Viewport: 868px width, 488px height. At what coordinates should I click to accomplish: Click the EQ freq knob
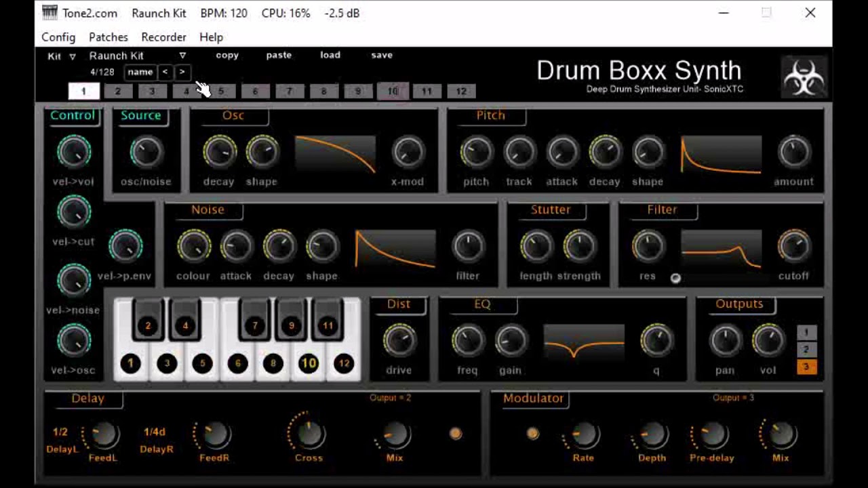tap(467, 340)
